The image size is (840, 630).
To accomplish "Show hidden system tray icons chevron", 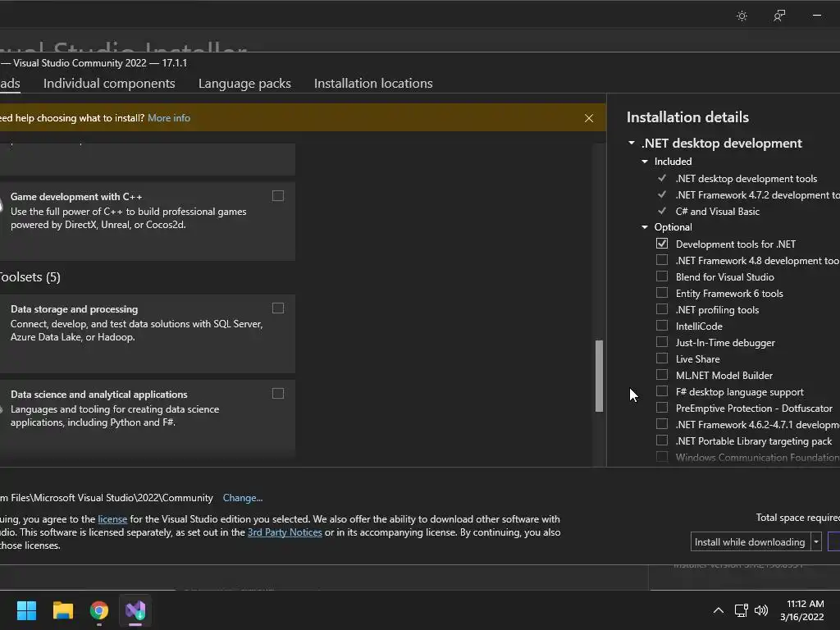I will 719,610.
